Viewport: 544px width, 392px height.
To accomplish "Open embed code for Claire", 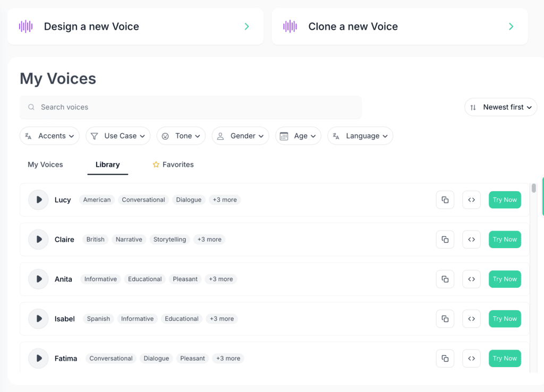I will tap(471, 239).
